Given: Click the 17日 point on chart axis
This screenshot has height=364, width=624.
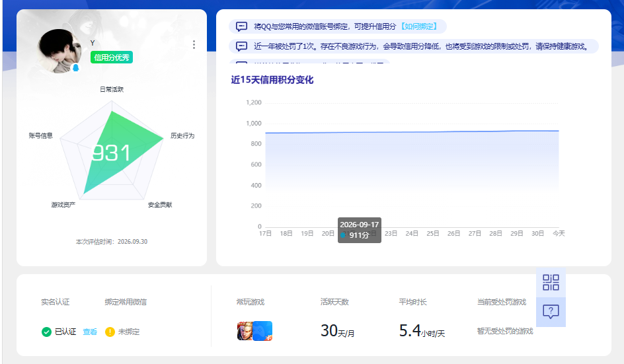Looking at the screenshot, I should tap(265, 233).
